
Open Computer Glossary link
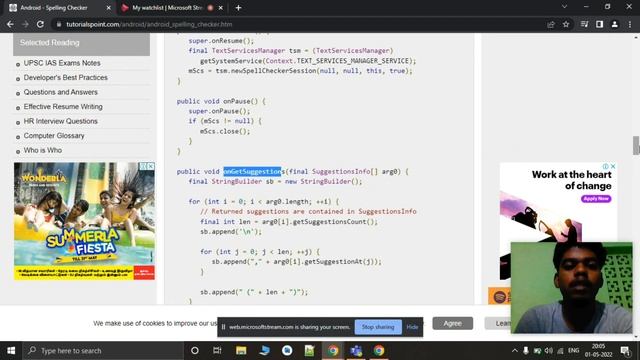54,136
